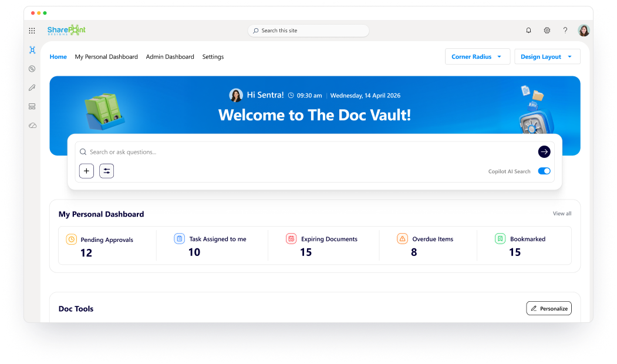Click the Task Assigned to me count 10
This screenshot has width=617, height=364.
pos(194,252)
